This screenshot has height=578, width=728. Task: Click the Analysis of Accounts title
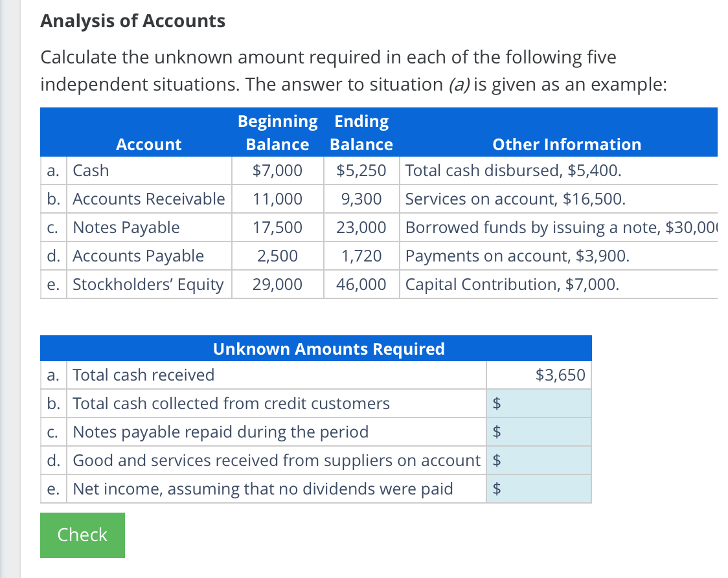tap(133, 21)
